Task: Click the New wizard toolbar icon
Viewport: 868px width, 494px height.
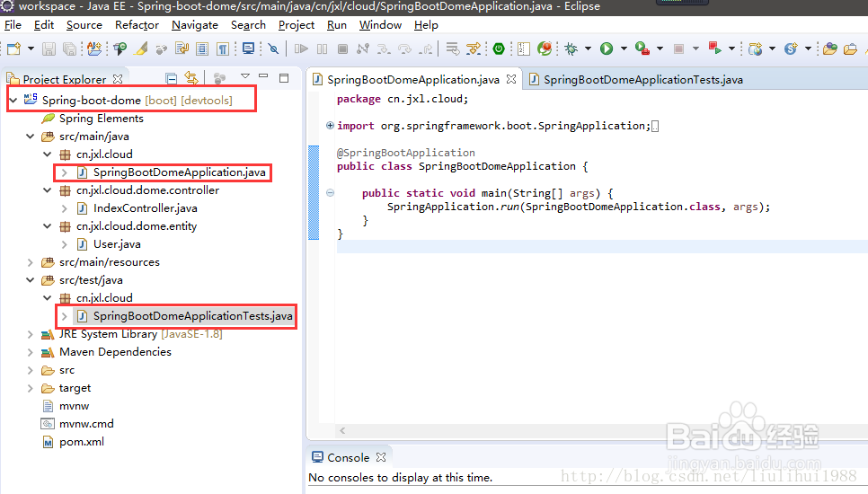Action: point(13,49)
